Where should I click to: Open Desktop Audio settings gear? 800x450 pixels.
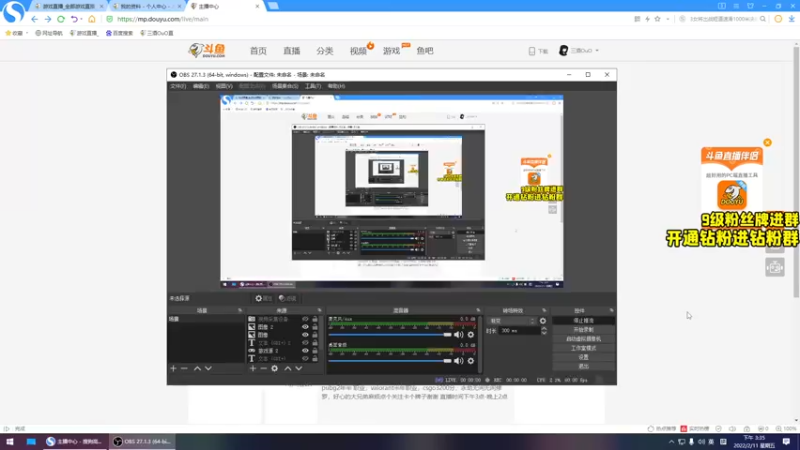[471, 361]
